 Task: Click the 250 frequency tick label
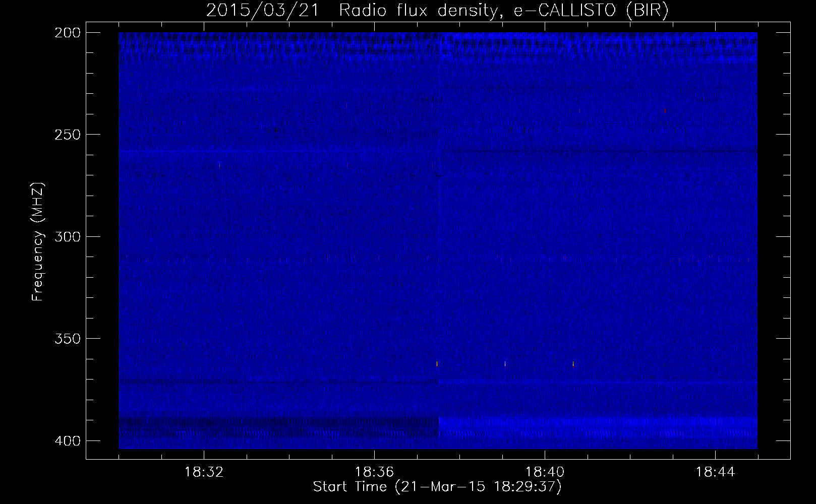pos(67,135)
